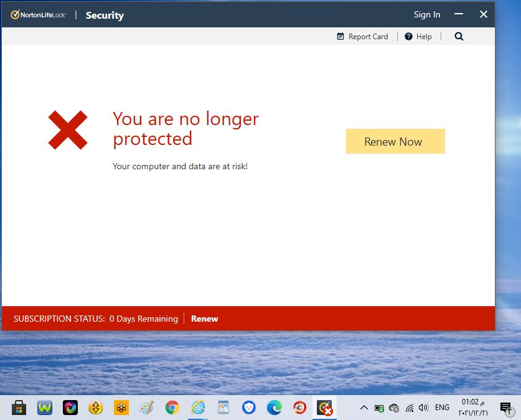Open Internet Explorer from the taskbar
The height and width of the screenshot is (420, 521).
point(198,408)
